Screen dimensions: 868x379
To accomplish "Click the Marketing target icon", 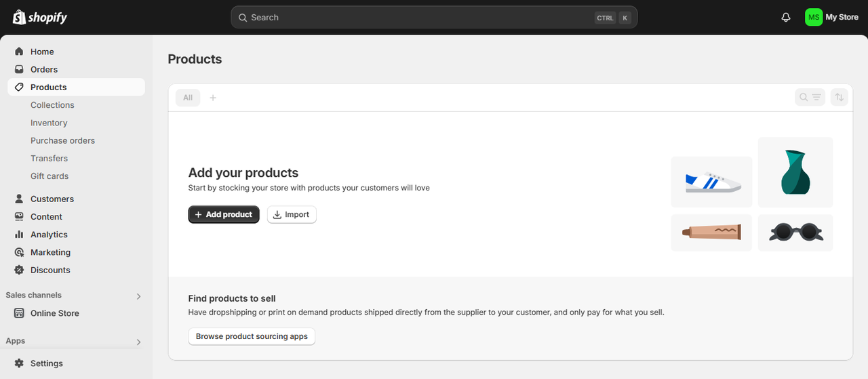I will click(x=19, y=252).
